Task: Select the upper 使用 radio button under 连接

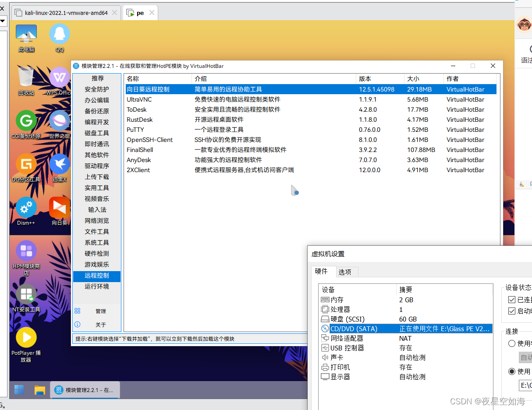Action: click(512, 343)
